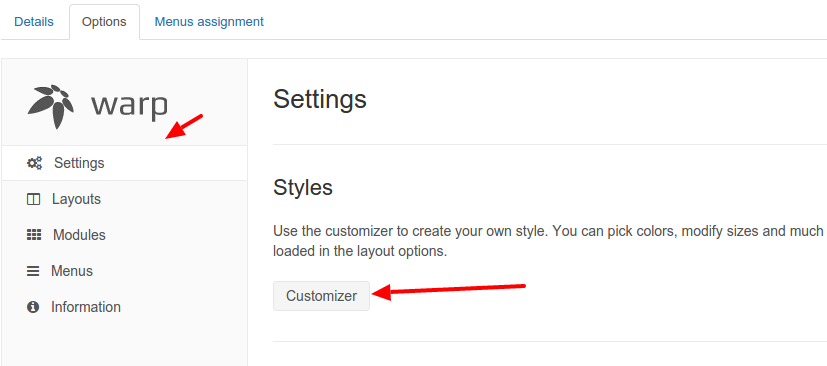Select the Options tab
The width and height of the screenshot is (827, 366).
tap(104, 22)
